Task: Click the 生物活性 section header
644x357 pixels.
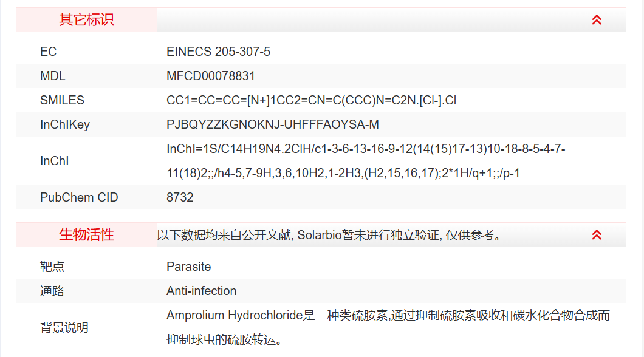Action: [86, 235]
